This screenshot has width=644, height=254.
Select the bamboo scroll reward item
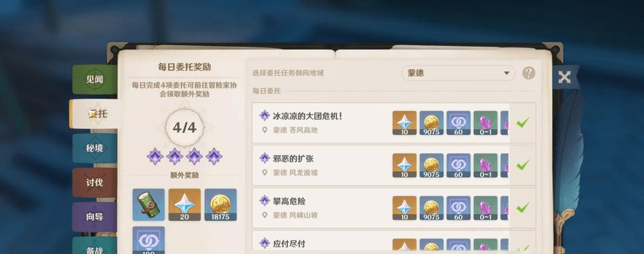[x=148, y=204]
